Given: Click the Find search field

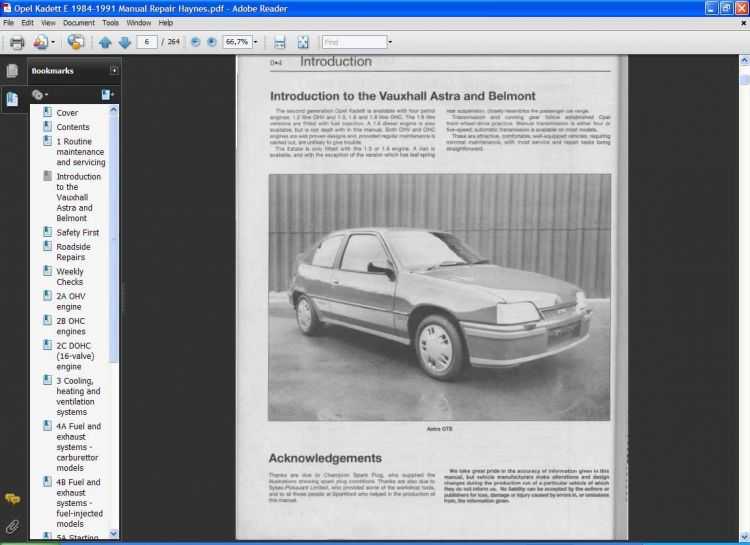Looking at the screenshot, I should 354,42.
